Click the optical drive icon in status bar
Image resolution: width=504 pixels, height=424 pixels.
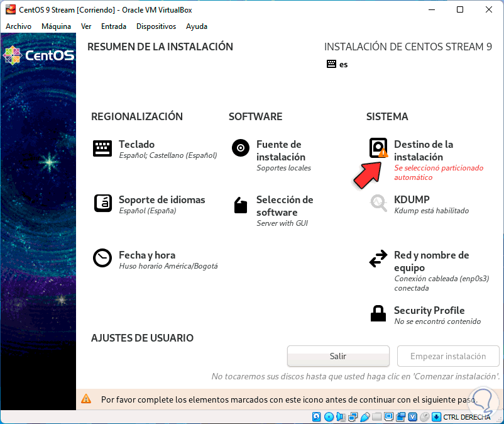pyautogui.click(x=329, y=417)
